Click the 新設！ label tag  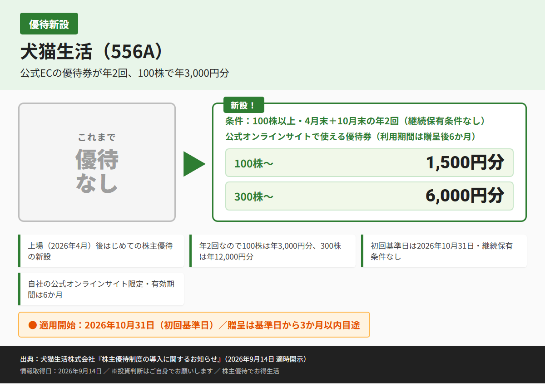tap(243, 105)
